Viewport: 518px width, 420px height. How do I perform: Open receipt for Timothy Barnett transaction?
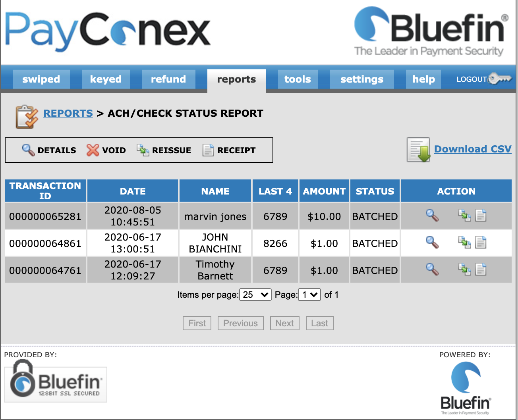pyautogui.click(x=481, y=269)
